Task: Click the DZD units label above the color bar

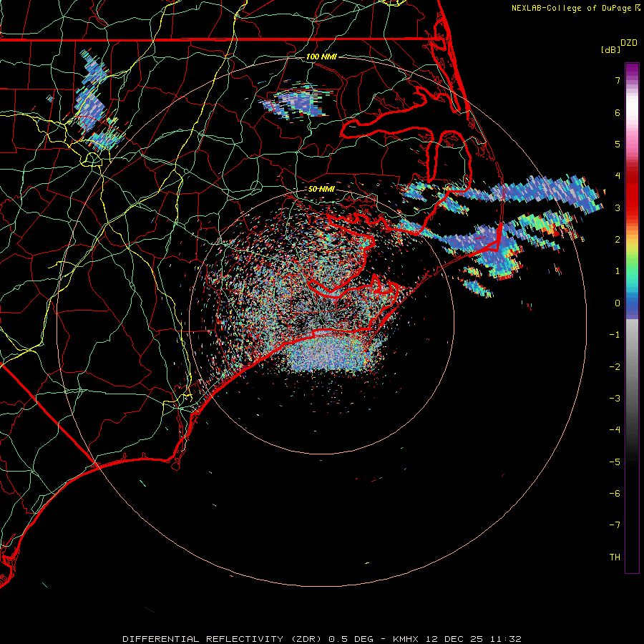Action: (x=629, y=43)
